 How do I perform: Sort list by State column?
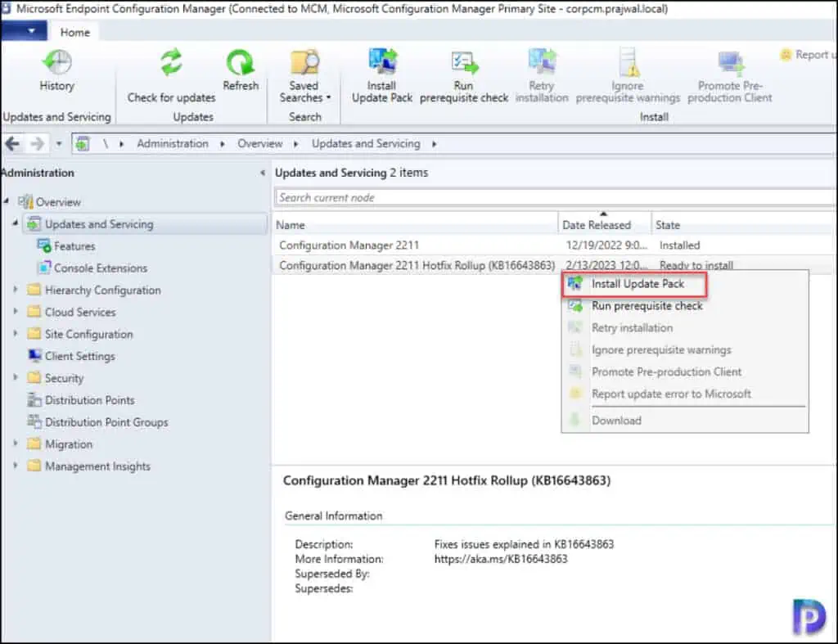tap(744, 225)
